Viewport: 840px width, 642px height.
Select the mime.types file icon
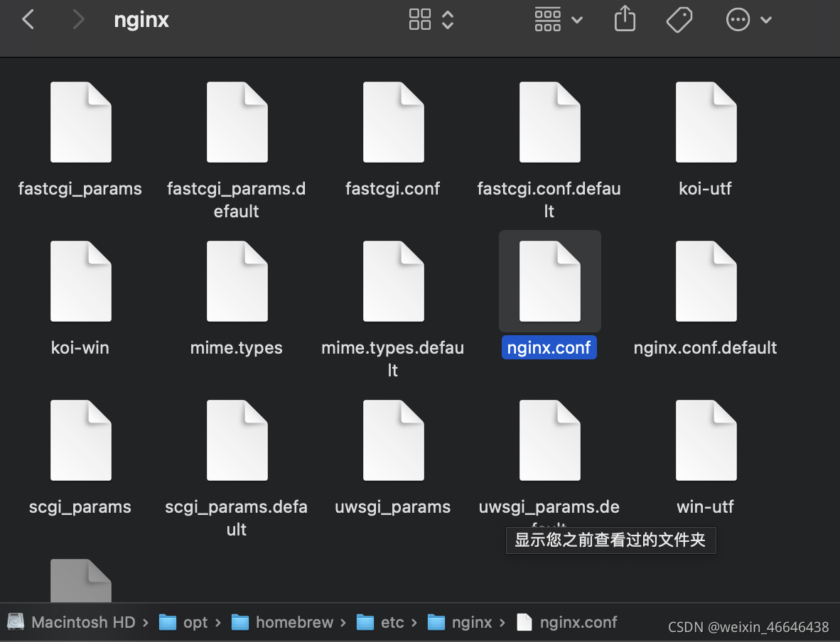[x=237, y=281]
